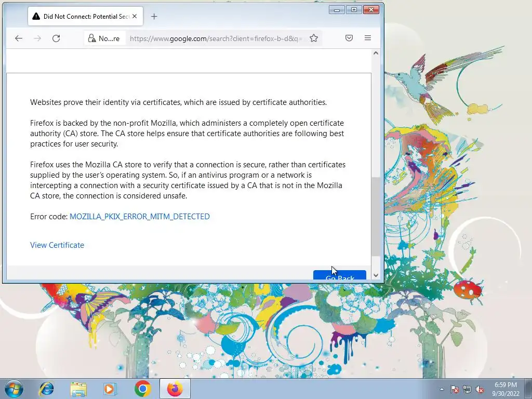Screen dimensions: 532x399
Task: Open the View Certificate link
Action: [57, 245]
